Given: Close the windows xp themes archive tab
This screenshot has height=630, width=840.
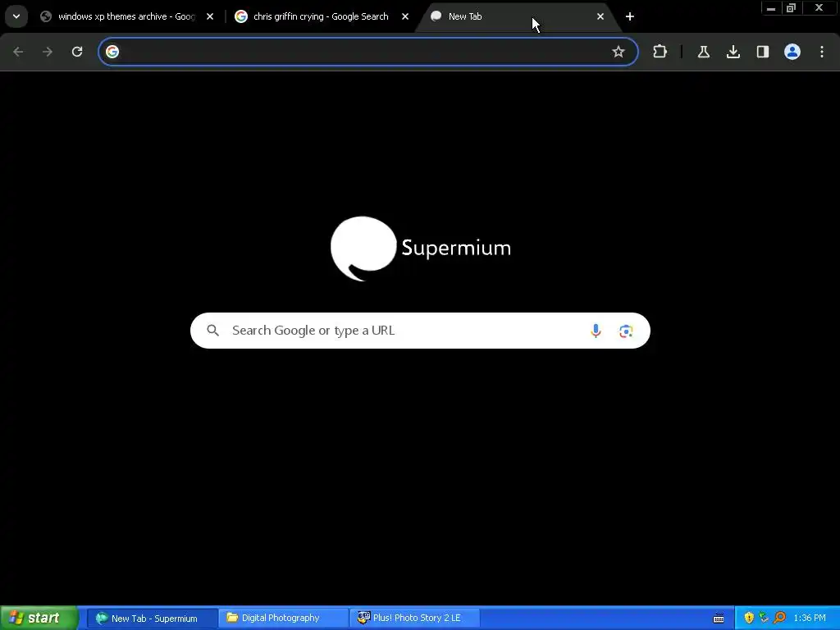Looking at the screenshot, I should point(210,16).
